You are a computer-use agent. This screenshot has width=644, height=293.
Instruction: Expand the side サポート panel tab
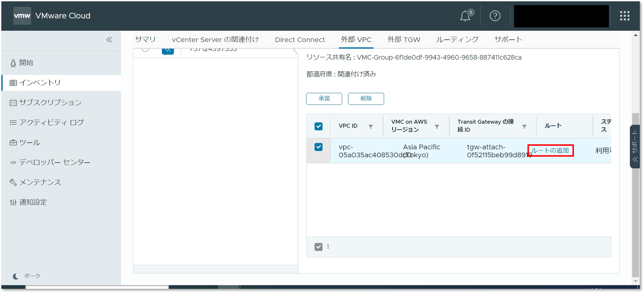[635, 146]
